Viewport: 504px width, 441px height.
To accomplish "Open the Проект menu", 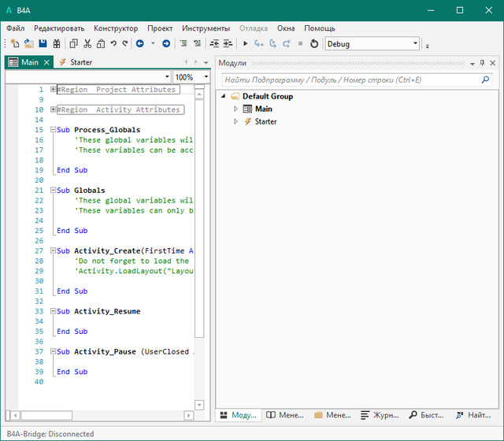I will [x=160, y=28].
